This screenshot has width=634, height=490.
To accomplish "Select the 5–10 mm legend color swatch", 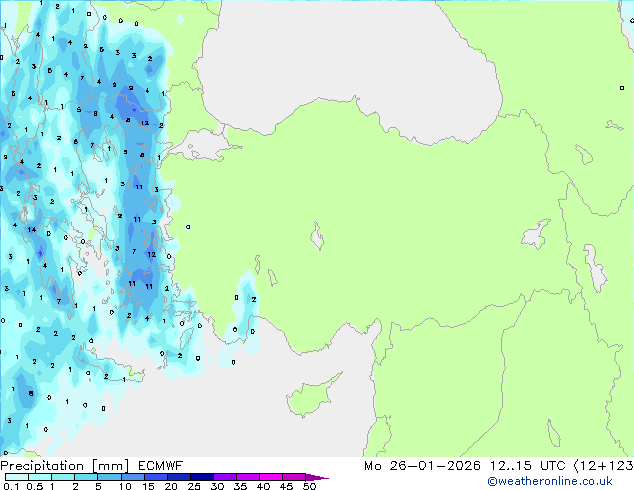I will tap(109, 477).
